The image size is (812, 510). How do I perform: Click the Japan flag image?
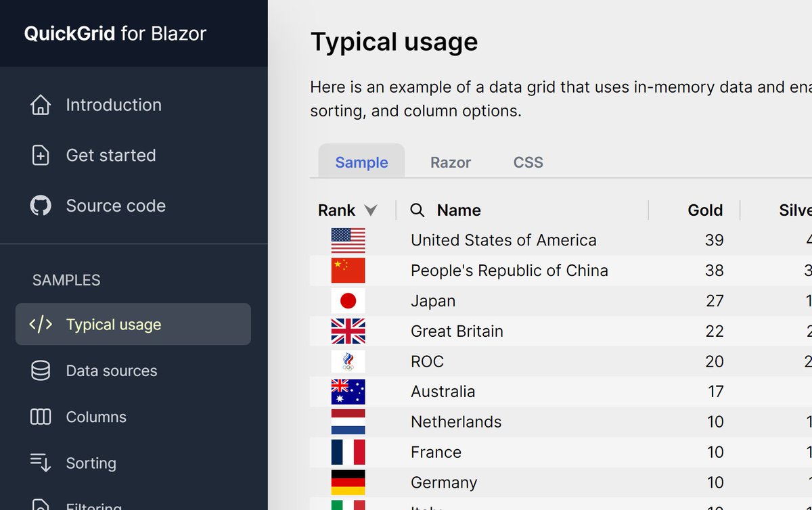[x=348, y=301]
